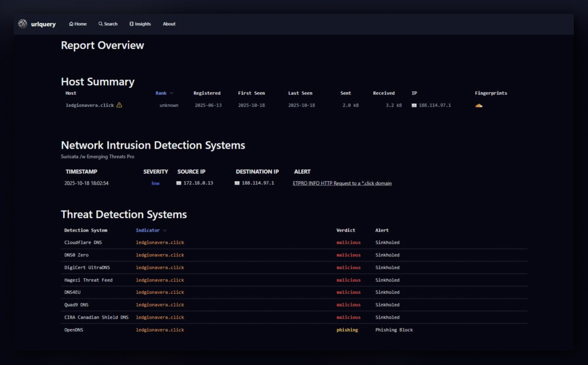The width and height of the screenshot is (588, 365).
Task: Click the Quad9 DNS indicator ledgionavera.click link
Action: 160,305
